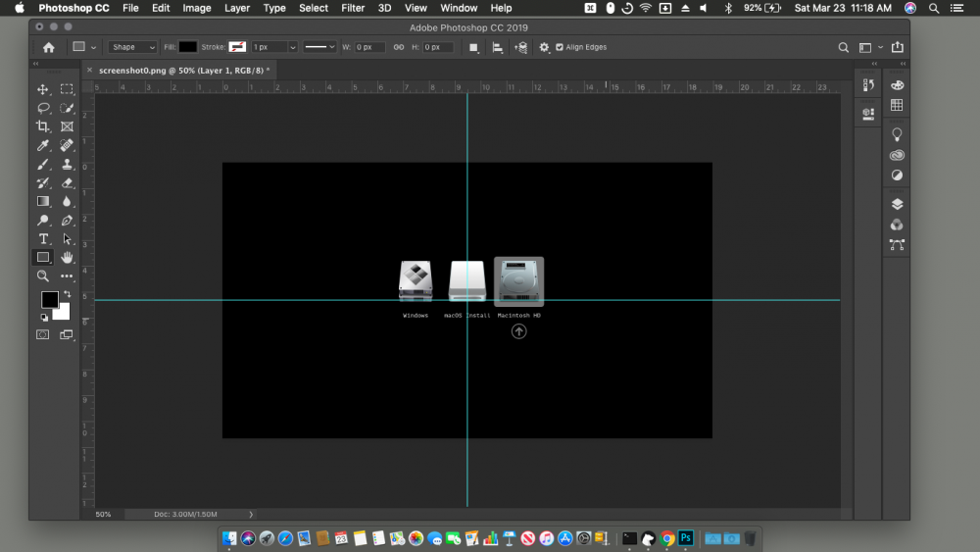
Task: Open path alignment options button
Action: (x=498, y=47)
